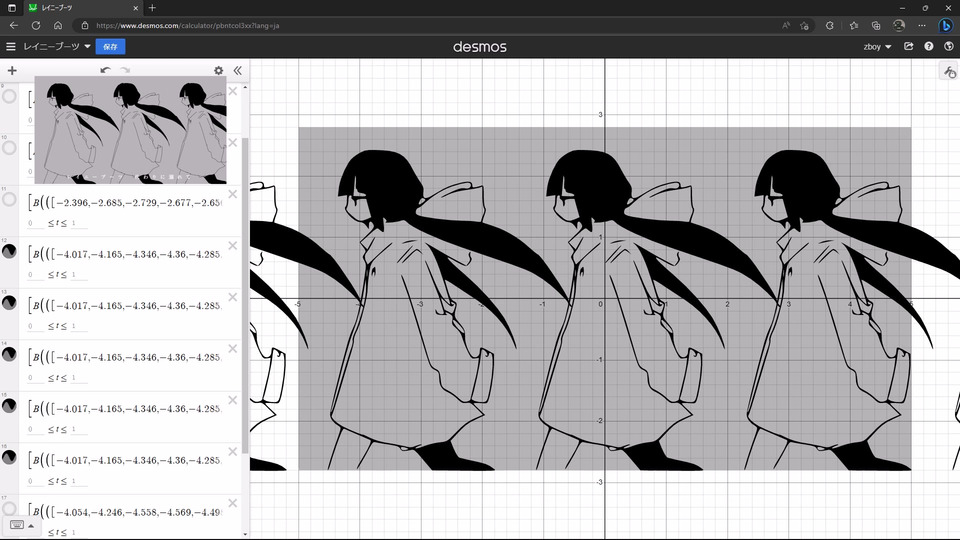Toggle visibility of expression 17
This screenshot has height=540, width=960.
pos(9,508)
